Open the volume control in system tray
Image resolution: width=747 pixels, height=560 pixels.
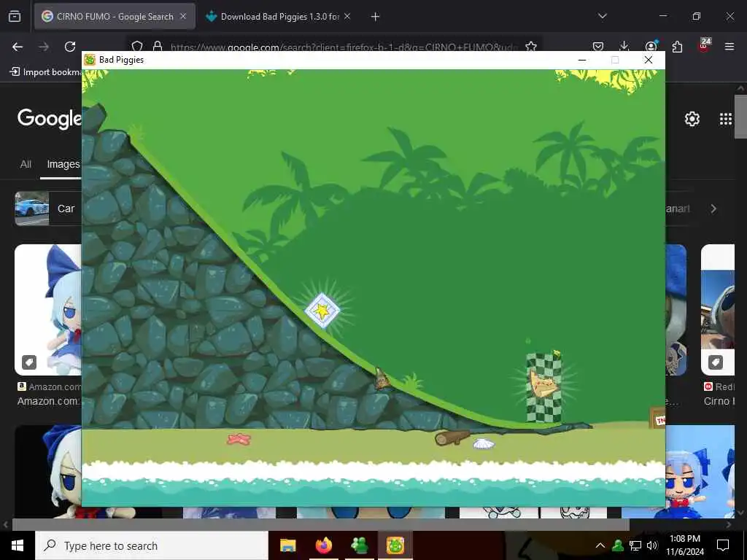pos(652,545)
